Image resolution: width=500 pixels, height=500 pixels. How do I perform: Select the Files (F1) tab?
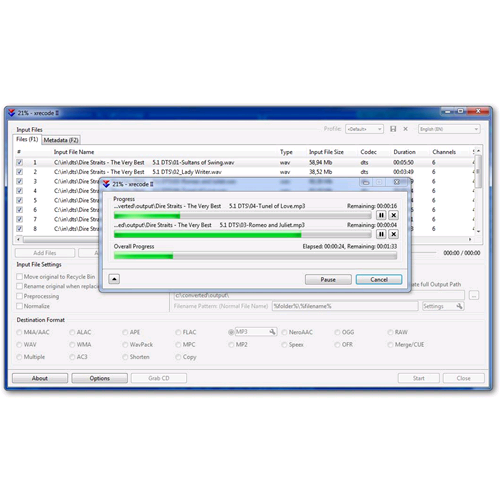pyautogui.click(x=27, y=139)
